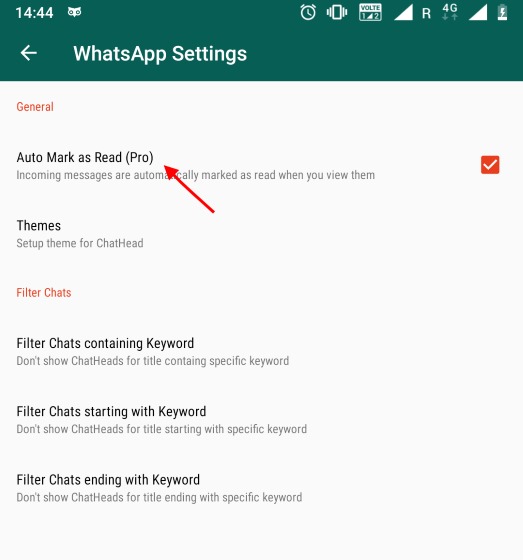The image size is (523, 560).
Task: Tap the owl notification icon
Action: (x=74, y=12)
